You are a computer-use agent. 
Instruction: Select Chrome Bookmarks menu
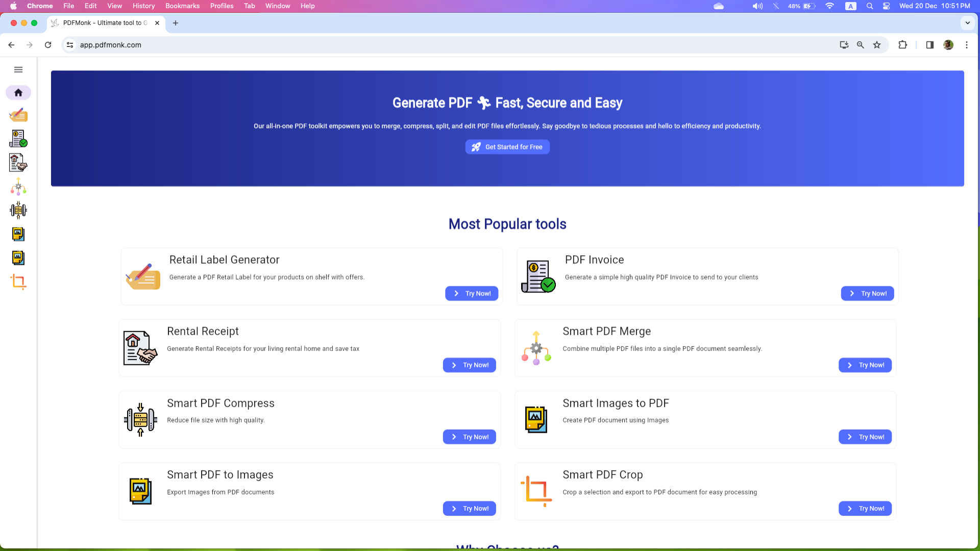point(182,6)
